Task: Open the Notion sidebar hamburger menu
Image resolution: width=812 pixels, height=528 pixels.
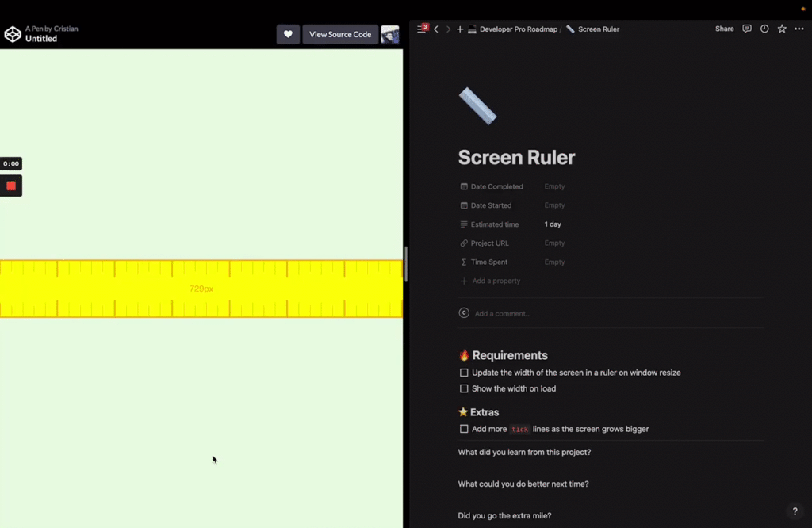Action: click(420, 29)
